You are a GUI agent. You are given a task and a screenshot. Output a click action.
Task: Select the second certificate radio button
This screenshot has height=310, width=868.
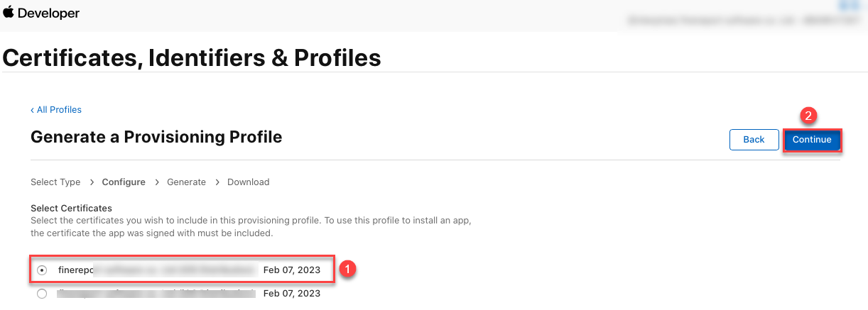[x=43, y=293]
